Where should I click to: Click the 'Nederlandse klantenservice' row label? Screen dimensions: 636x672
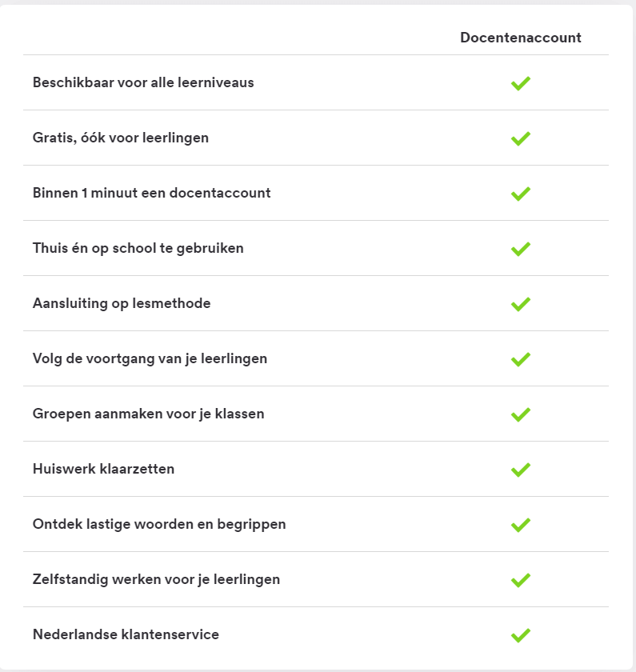pyautogui.click(x=126, y=634)
